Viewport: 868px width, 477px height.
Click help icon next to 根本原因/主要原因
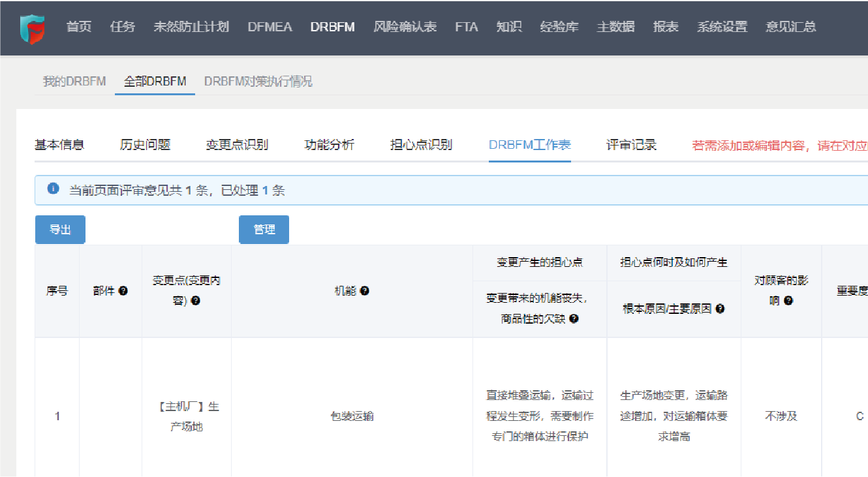pyautogui.click(x=720, y=309)
